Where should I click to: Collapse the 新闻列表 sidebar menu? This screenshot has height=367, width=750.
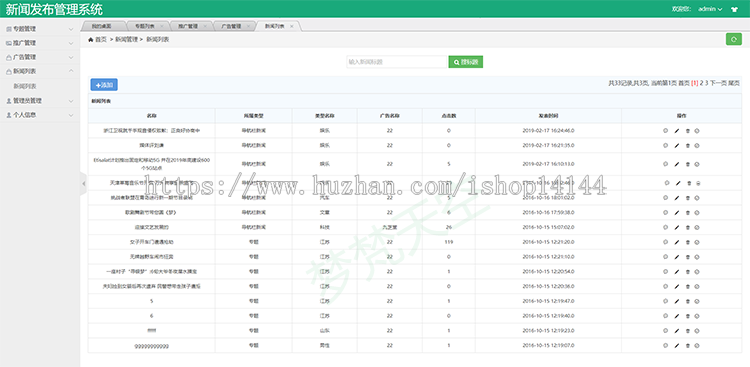click(40, 71)
